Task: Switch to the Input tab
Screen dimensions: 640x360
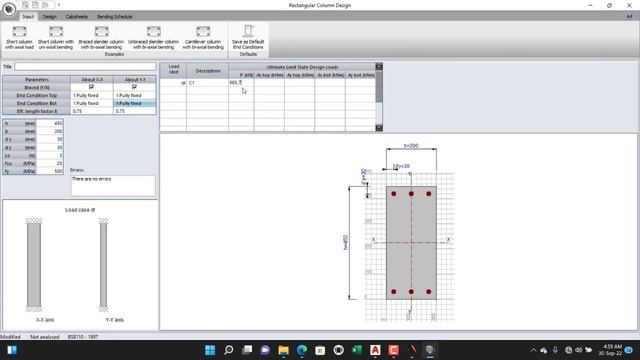Action: (x=28, y=17)
